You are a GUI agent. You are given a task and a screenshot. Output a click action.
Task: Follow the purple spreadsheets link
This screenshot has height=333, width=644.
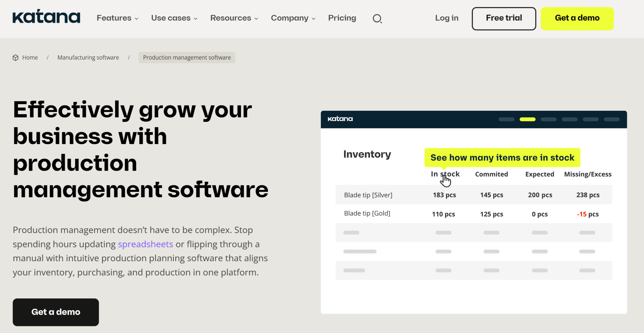pos(145,244)
